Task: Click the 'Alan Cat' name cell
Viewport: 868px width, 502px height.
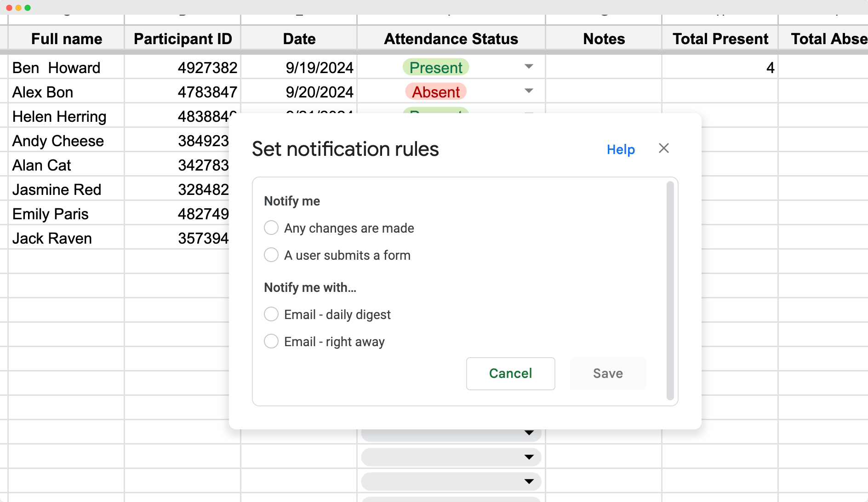Action: click(x=66, y=165)
